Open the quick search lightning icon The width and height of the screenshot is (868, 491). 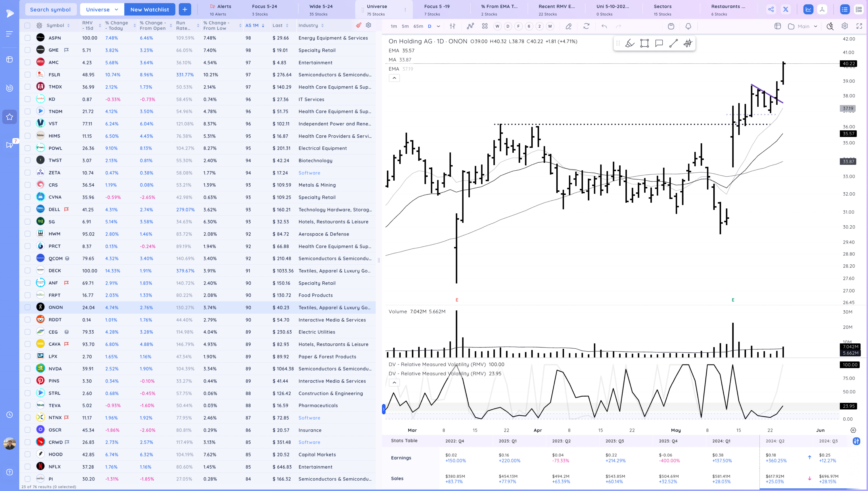pyautogui.click(x=830, y=26)
